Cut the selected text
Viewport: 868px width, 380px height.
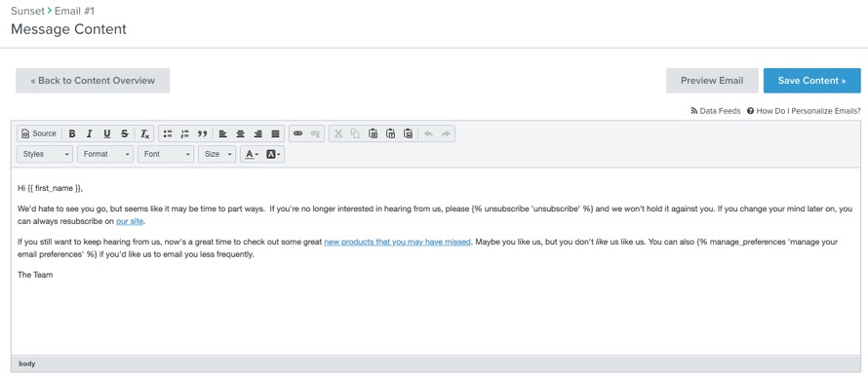coord(338,133)
